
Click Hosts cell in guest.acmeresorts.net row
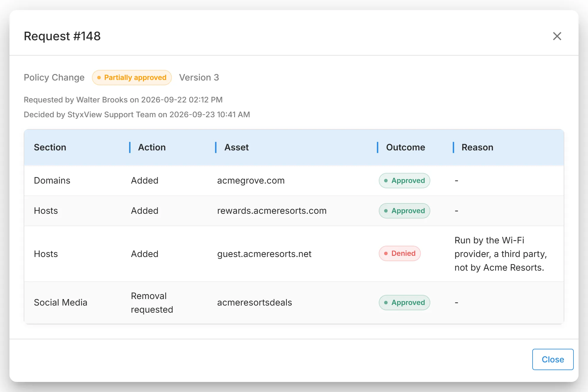click(46, 254)
